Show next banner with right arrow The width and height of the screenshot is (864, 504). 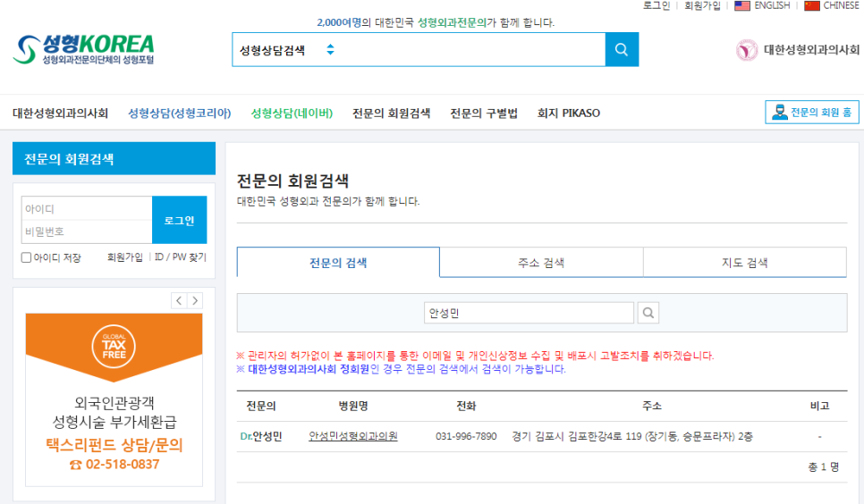195,301
